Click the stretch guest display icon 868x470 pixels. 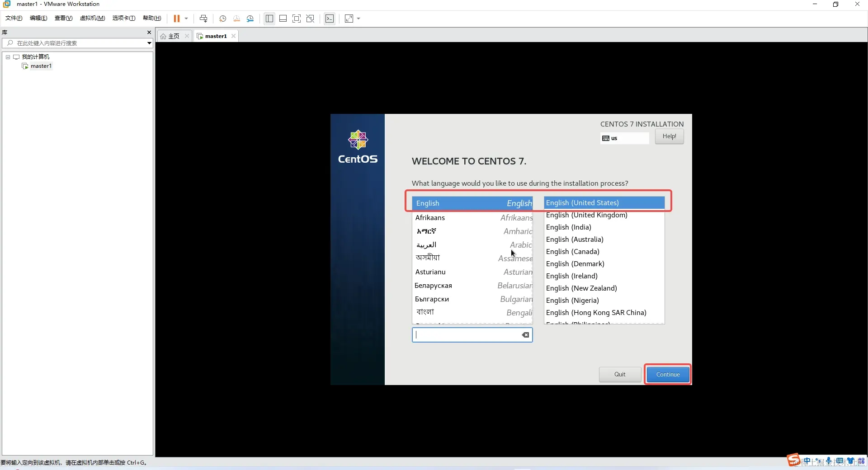pos(349,19)
